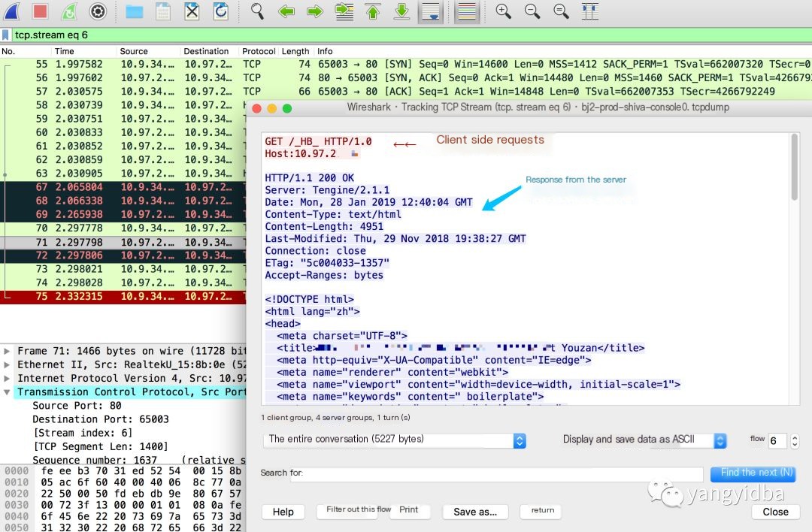Select packet 67 at time 2.065804
Viewport: 812px width, 532px height.
click(123, 187)
